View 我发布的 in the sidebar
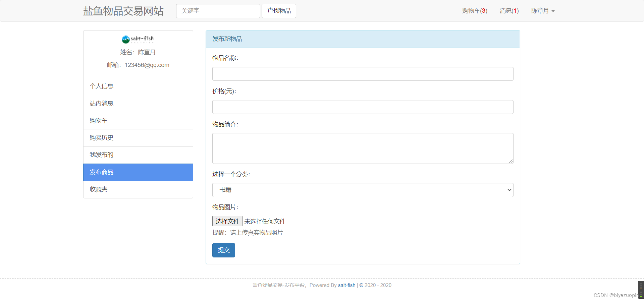Viewport: 644px width, 301px height. click(138, 155)
